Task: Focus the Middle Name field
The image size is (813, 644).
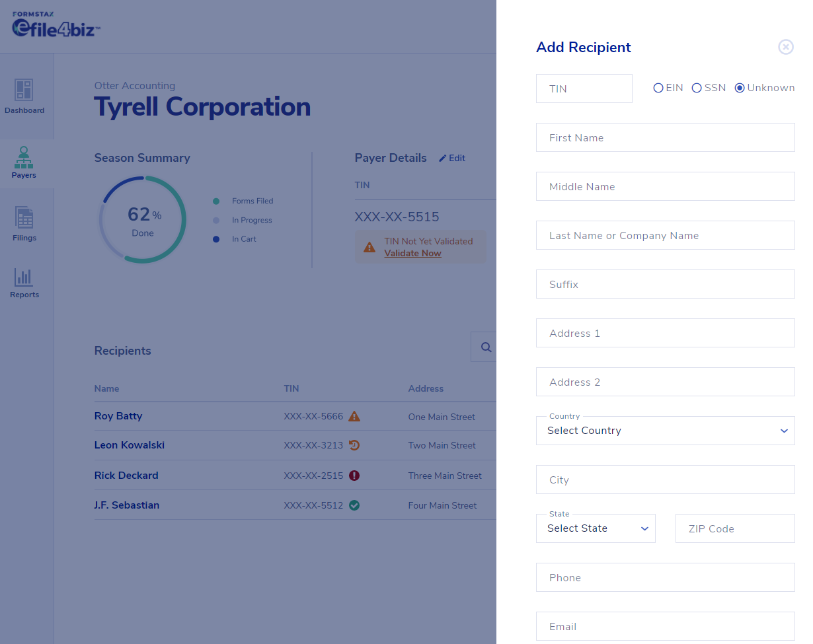Action: (x=666, y=186)
